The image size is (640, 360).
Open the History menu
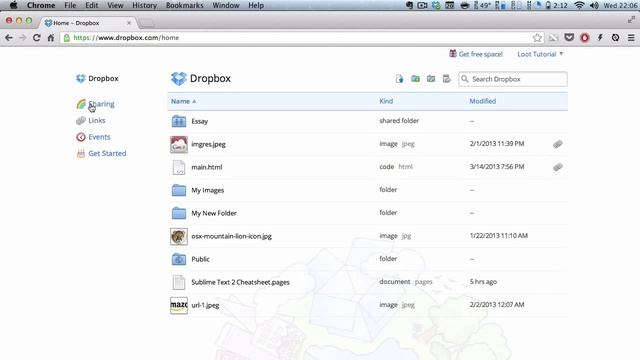(x=144, y=5)
